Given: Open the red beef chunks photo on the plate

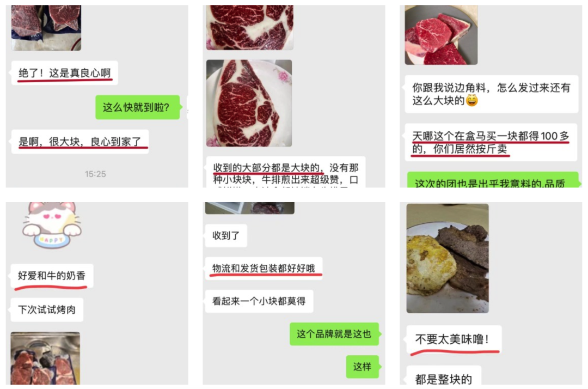Looking at the screenshot, I should [441, 35].
